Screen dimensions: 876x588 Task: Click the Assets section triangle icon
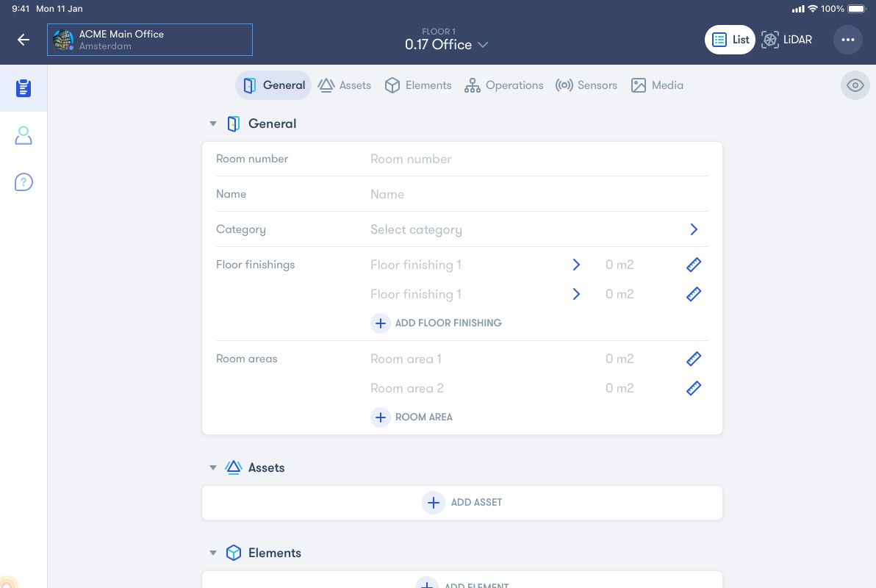tap(234, 467)
